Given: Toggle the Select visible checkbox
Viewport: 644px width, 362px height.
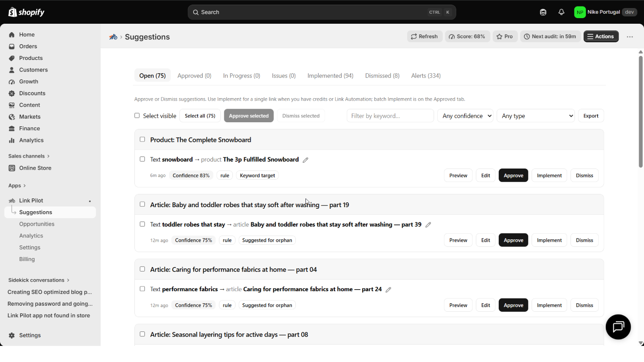Looking at the screenshot, I should [137, 115].
